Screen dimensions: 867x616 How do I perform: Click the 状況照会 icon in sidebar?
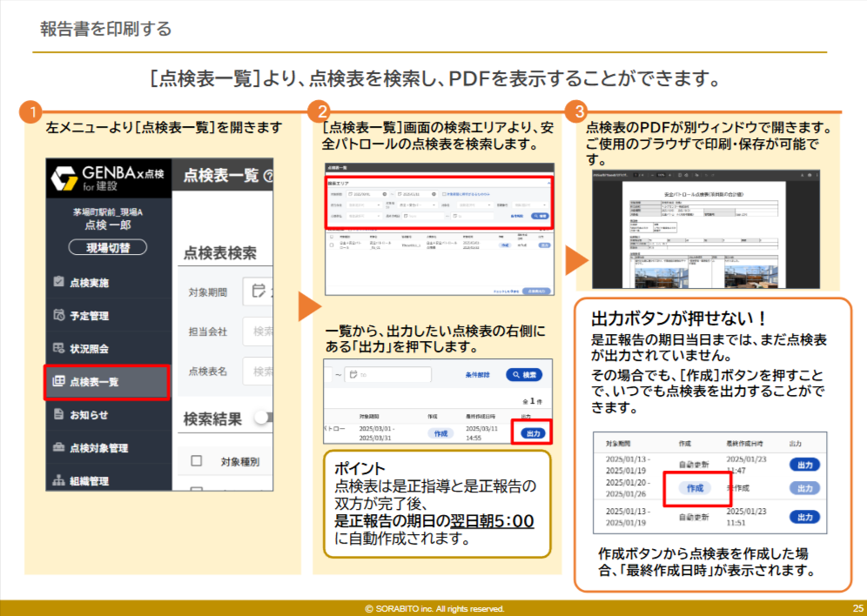[59, 348]
